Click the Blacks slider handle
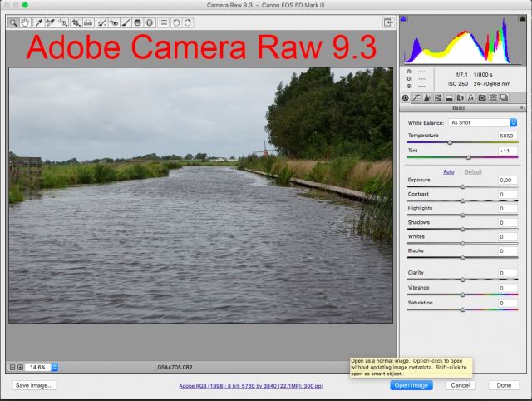 click(x=463, y=258)
